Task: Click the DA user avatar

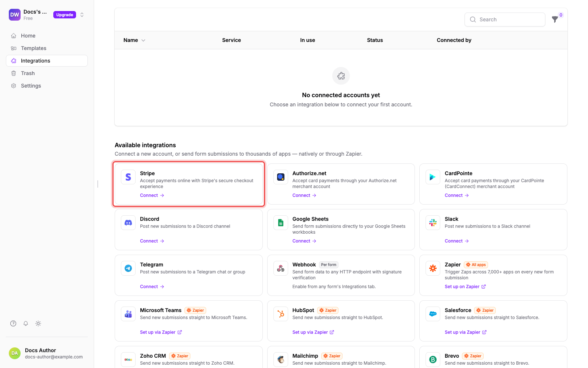Action: pos(15,353)
